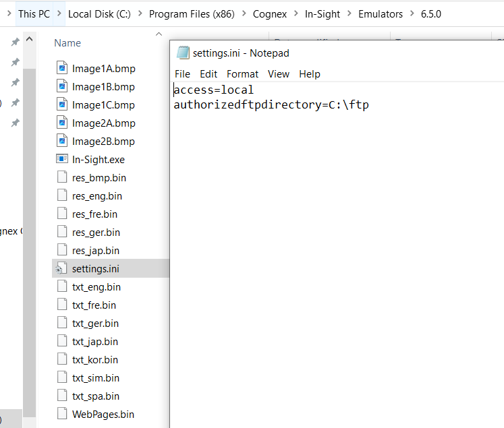Sort files by the Name column header
Screen dimensions: 504x428
pos(67,42)
